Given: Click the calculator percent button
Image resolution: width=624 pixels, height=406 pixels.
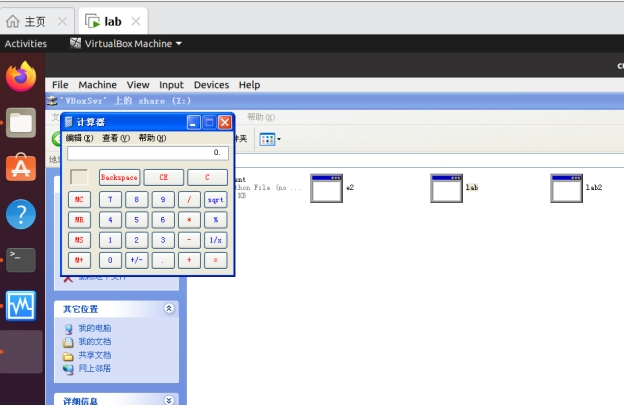Looking at the screenshot, I should (x=216, y=220).
